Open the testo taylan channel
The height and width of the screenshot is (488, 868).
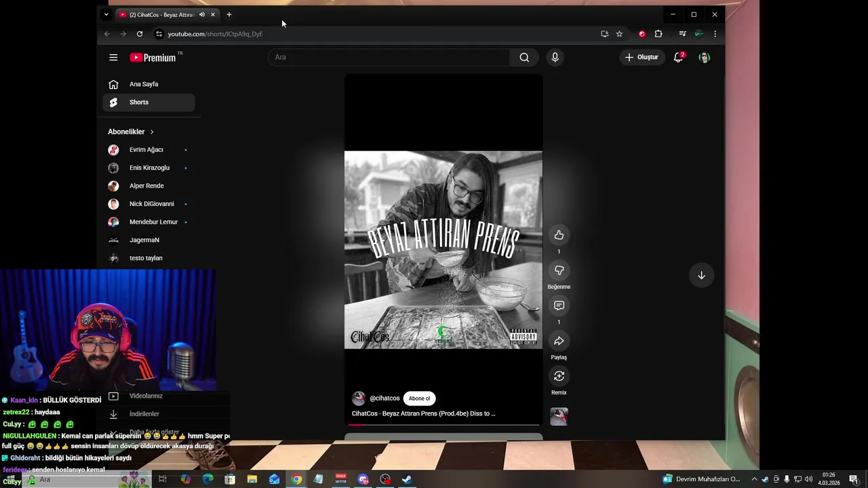[149, 258]
